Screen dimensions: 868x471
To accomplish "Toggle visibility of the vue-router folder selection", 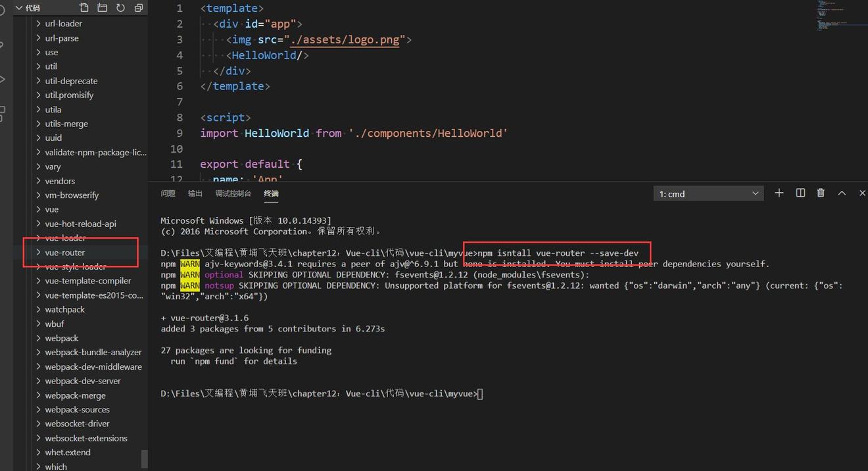I will tap(64, 252).
